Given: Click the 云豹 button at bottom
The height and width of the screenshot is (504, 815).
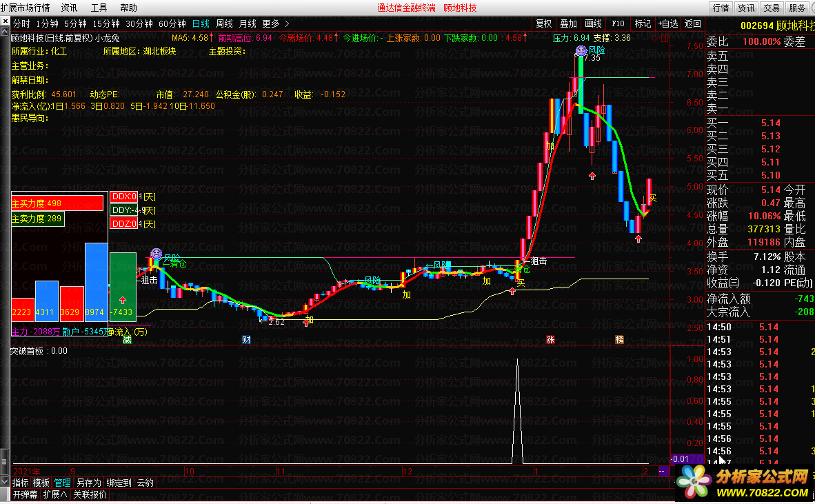Looking at the screenshot, I should [x=145, y=483].
